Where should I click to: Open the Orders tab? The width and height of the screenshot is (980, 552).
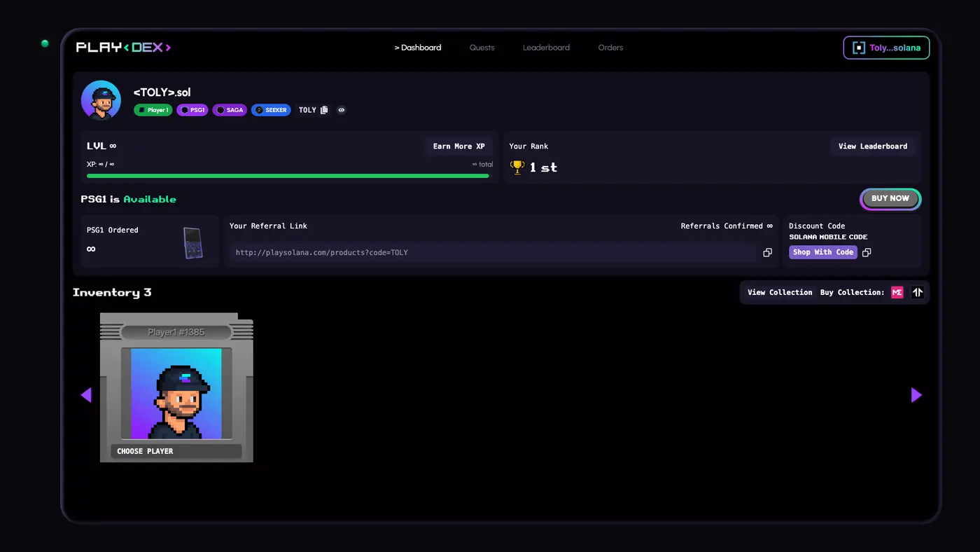[x=610, y=48]
